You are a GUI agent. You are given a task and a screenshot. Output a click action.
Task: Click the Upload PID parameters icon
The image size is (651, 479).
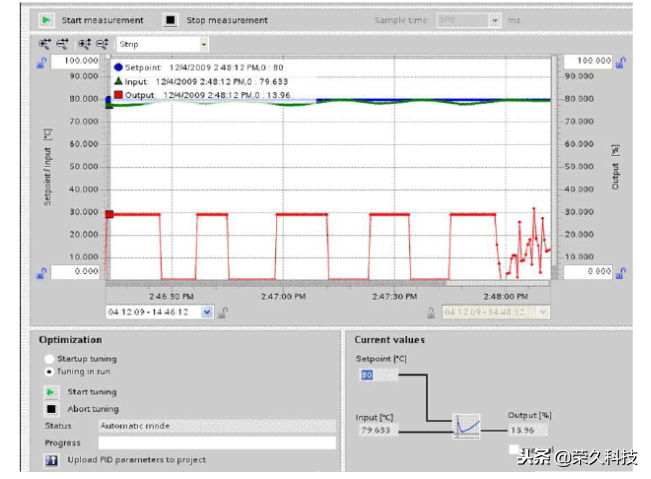(49, 460)
